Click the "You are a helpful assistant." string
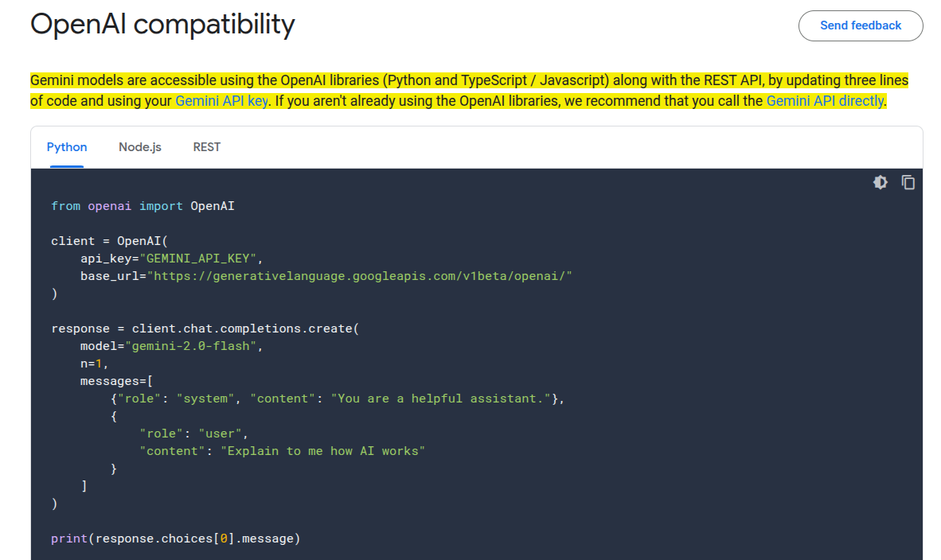Viewport: 941px width, 560px height. tap(440, 399)
